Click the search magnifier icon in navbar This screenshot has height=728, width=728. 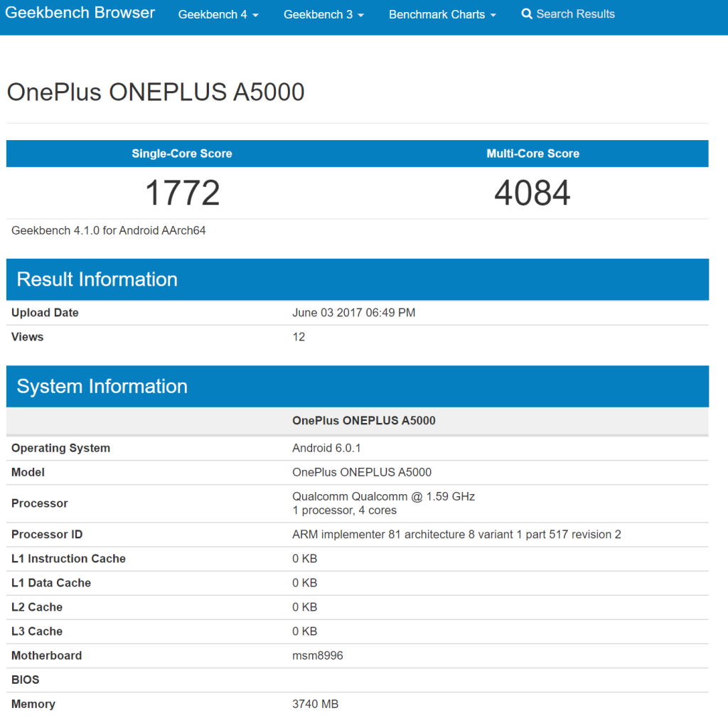coord(527,14)
